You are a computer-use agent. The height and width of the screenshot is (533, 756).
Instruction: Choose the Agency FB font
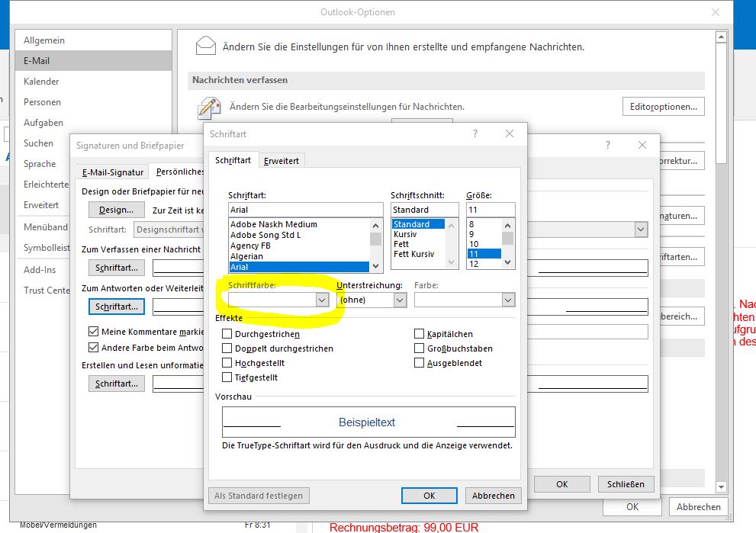click(299, 246)
